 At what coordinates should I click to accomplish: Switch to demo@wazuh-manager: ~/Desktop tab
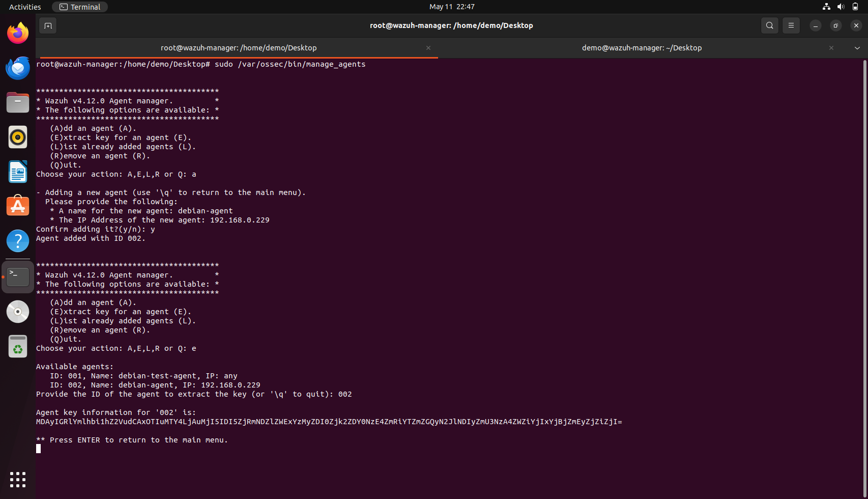(x=642, y=48)
